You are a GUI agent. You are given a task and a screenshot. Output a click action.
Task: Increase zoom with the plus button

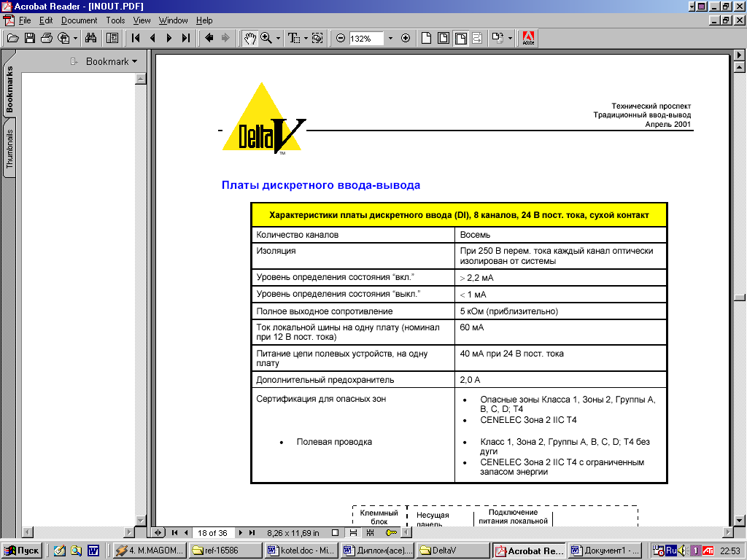406,38
